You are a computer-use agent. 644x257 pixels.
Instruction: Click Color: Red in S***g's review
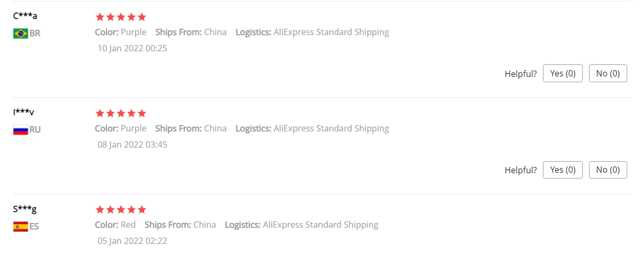(115, 225)
